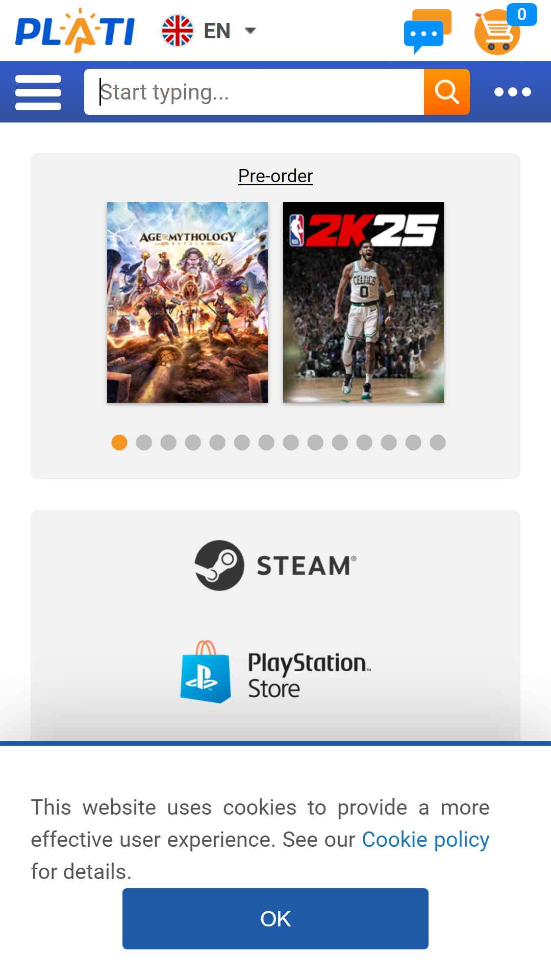Open the chat messages icon
The height and width of the screenshot is (980, 551).
[x=428, y=32]
